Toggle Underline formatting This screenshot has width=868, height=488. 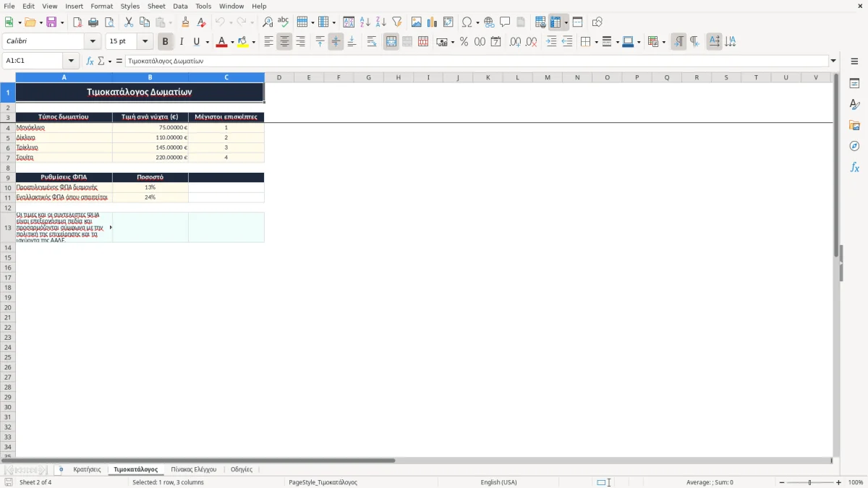[196, 42]
